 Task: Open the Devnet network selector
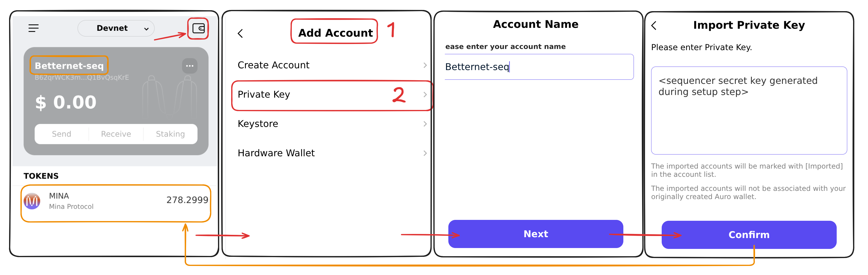[116, 28]
